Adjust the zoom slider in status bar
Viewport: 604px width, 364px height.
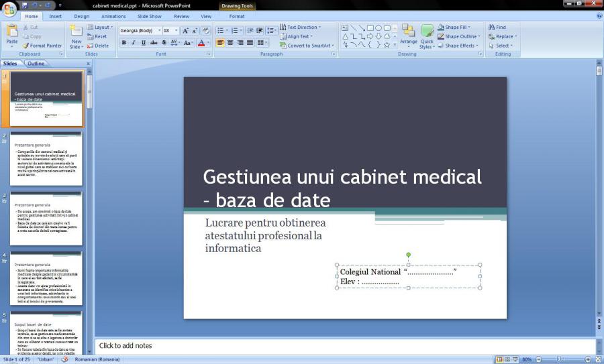pos(558,359)
